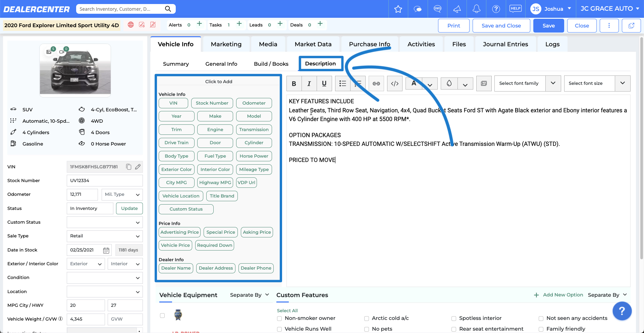Screen dimensions: 644x333
Task: Copy the VIN to clipboard
Action: [128, 167]
